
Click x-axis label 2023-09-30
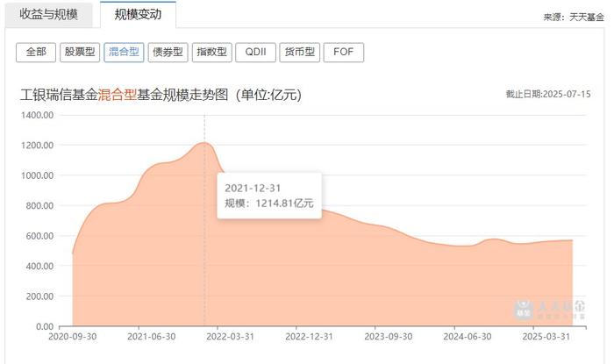point(389,337)
